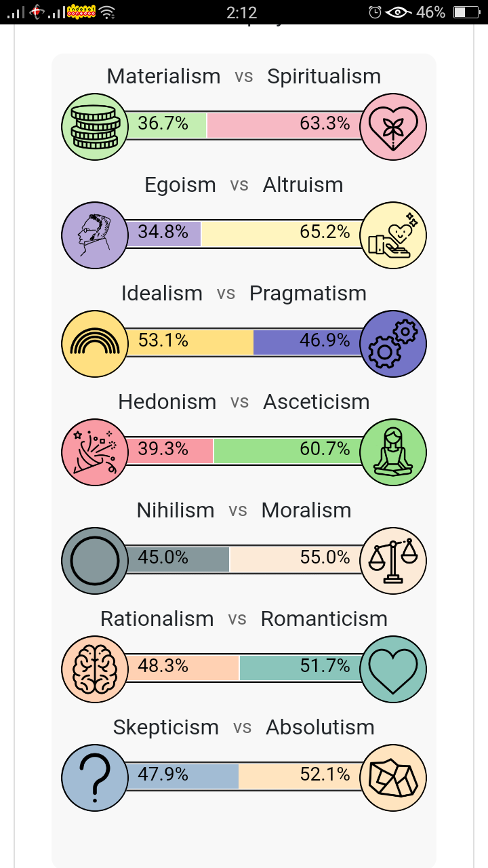Screen dimensions: 488x868
Task: Select the Nihilism circle icon
Action: pyautogui.click(x=95, y=561)
